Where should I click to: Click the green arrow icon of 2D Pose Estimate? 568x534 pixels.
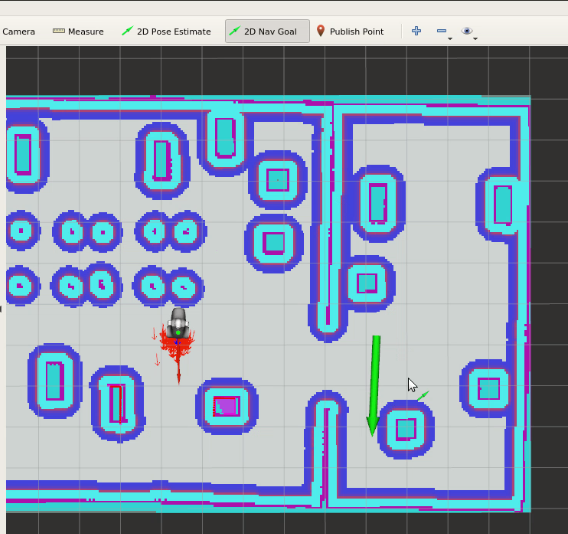pyautogui.click(x=128, y=31)
